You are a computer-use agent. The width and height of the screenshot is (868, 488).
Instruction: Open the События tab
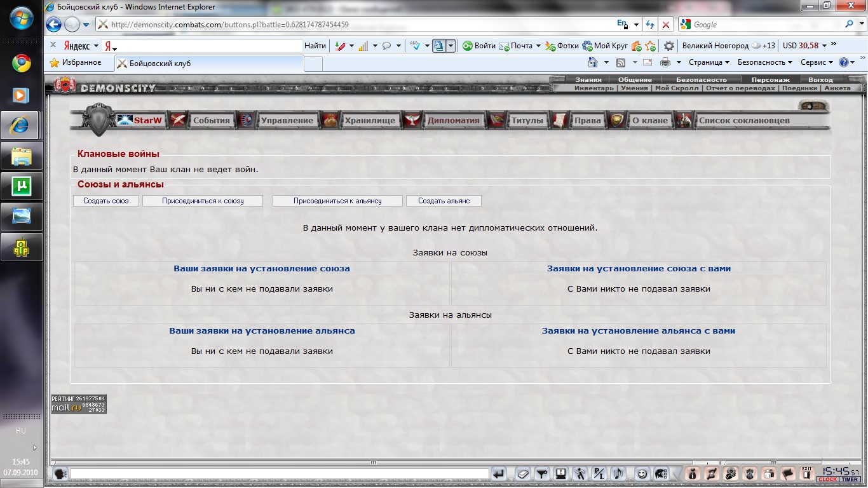click(x=212, y=120)
